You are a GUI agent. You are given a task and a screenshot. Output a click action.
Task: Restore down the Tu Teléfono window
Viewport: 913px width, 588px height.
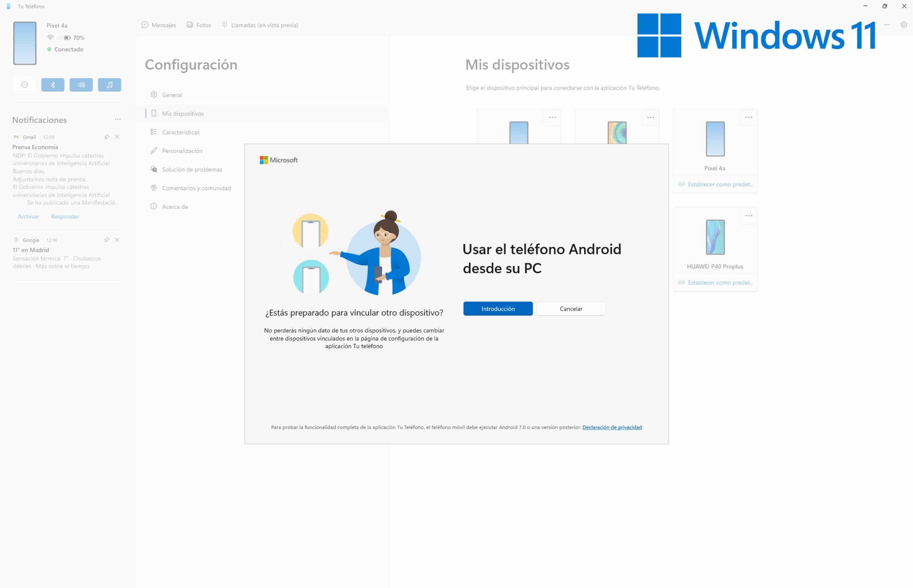[x=885, y=6]
